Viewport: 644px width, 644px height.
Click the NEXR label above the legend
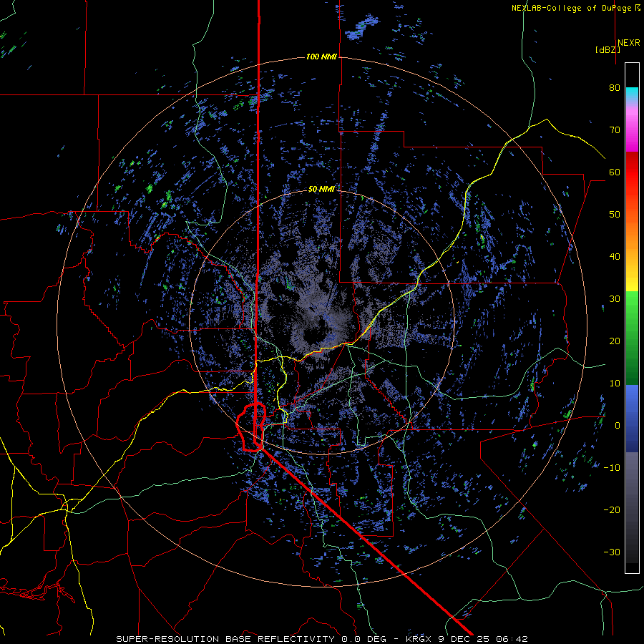pyautogui.click(x=629, y=43)
